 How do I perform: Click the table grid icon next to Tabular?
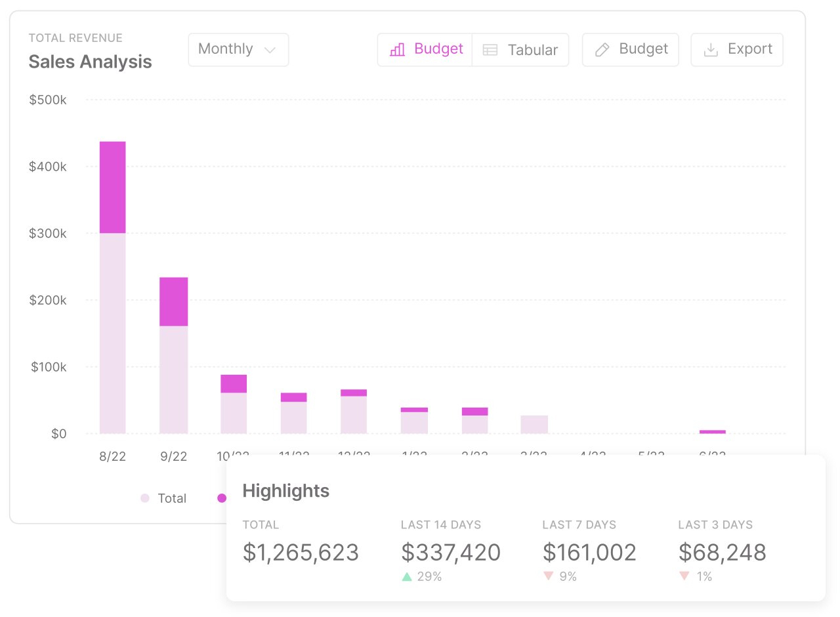pos(490,49)
